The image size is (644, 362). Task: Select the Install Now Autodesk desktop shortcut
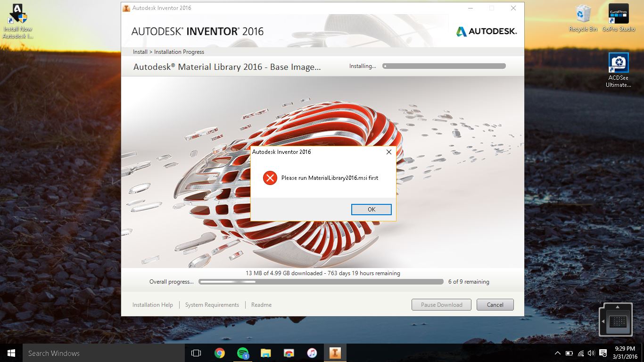coord(17,21)
